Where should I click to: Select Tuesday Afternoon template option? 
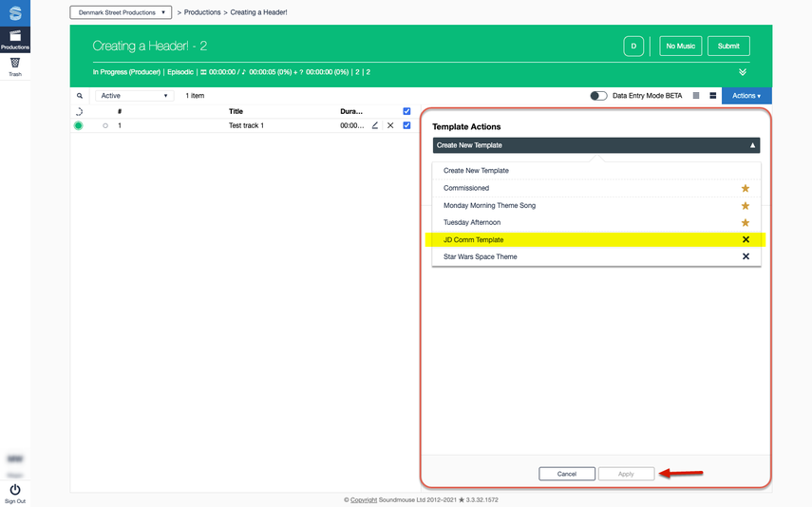click(596, 223)
